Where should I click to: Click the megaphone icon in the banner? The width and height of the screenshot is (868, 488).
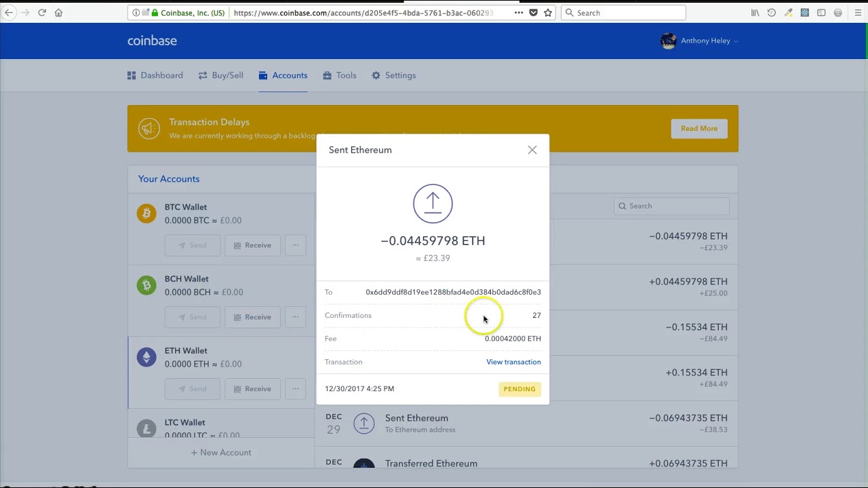coord(149,128)
